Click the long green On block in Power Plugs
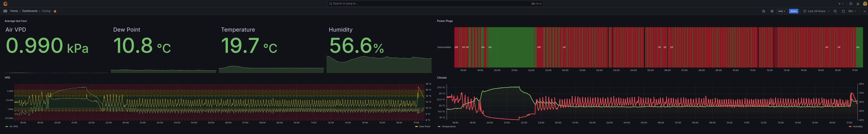The width and height of the screenshot is (868, 134). (x=510, y=47)
